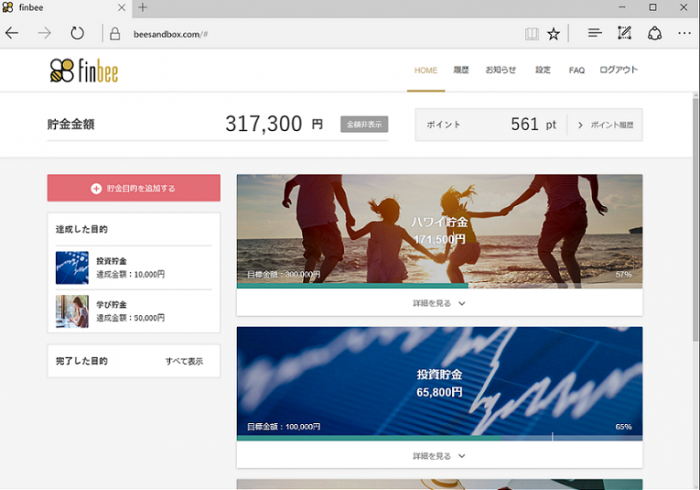Refresh the page with reload icon
Image resolution: width=700 pixels, height=490 pixels.
click(77, 33)
